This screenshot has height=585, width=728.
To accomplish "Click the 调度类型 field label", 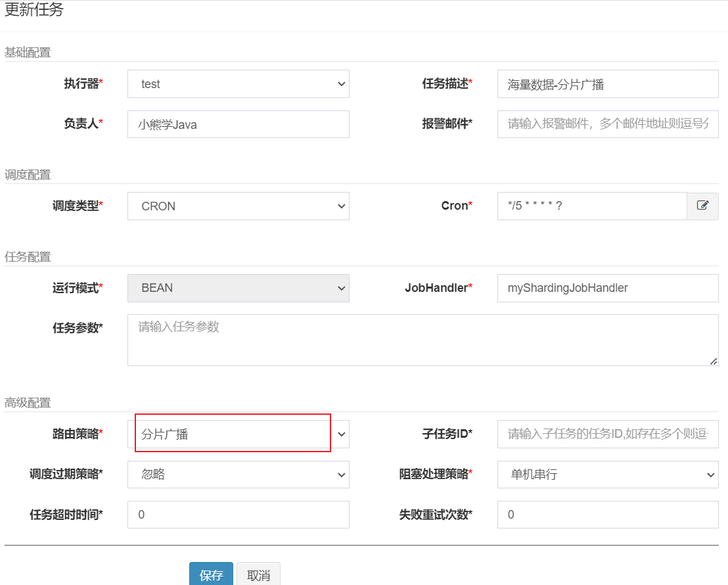I will coord(78,206).
